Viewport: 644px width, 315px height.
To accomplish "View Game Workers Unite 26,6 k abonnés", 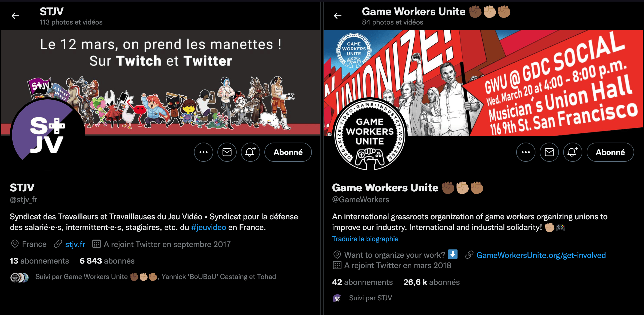I will click(432, 282).
